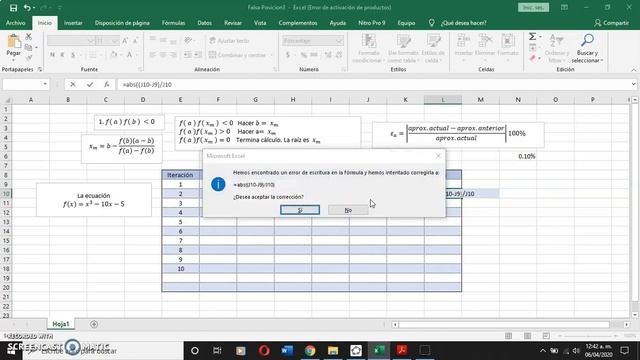Expand the formula bar chevron

(x=633, y=84)
